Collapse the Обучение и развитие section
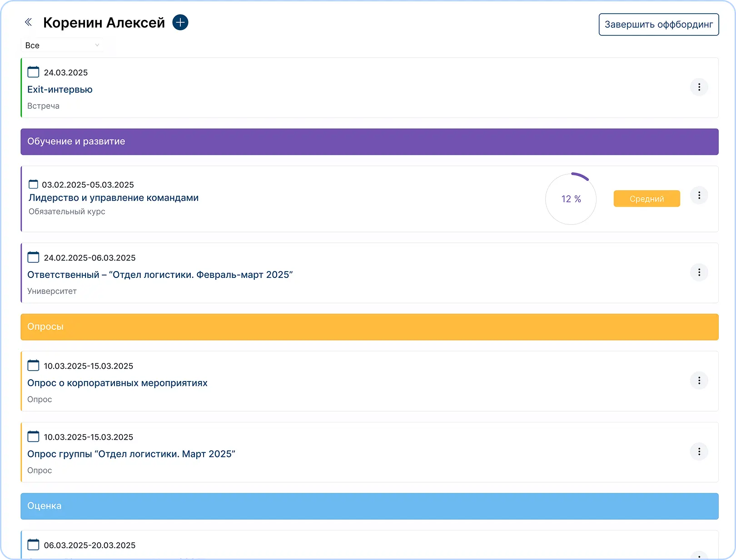Viewport: 736px width, 560px height. click(369, 142)
